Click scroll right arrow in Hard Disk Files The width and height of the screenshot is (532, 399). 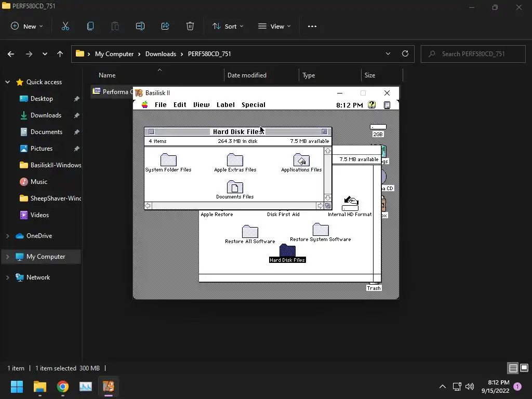tap(320, 206)
